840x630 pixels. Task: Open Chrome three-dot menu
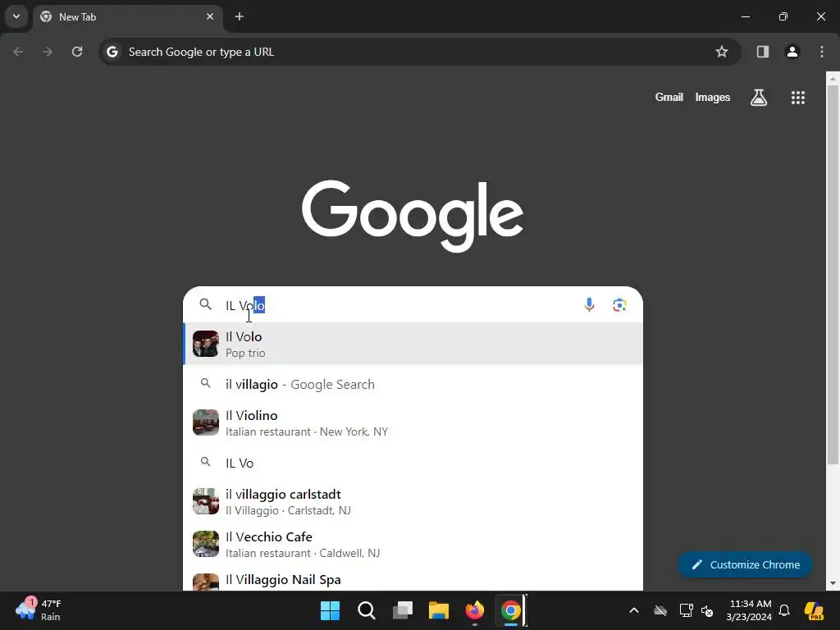click(821, 52)
